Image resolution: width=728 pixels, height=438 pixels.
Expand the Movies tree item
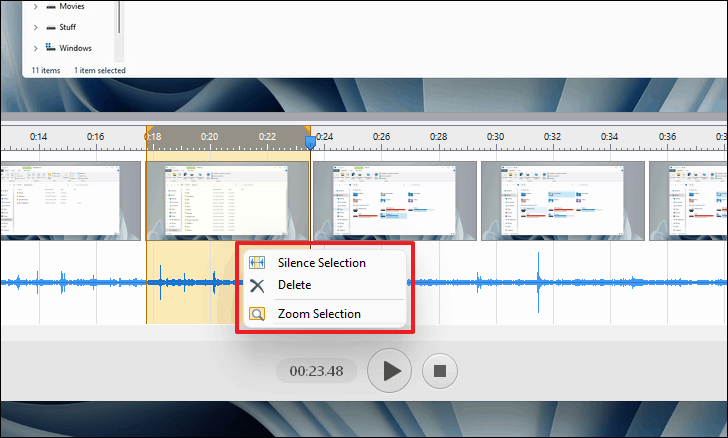tap(36, 7)
